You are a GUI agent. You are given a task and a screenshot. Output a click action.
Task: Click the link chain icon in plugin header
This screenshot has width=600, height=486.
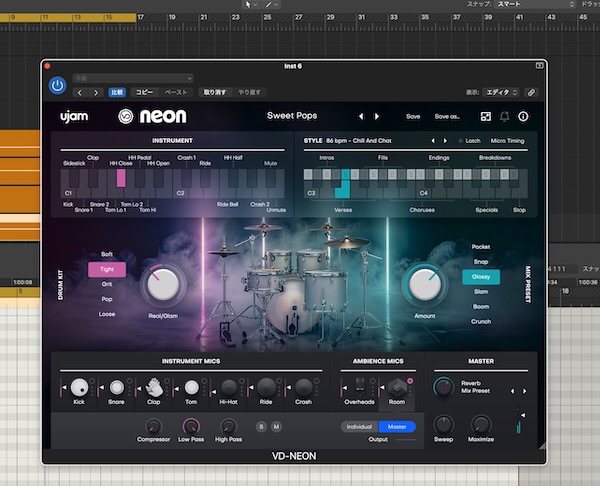pyautogui.click(x=531, y=92)
